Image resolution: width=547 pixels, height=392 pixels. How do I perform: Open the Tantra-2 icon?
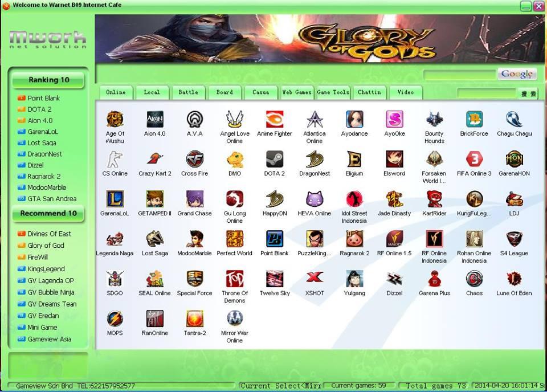point(195,319)
